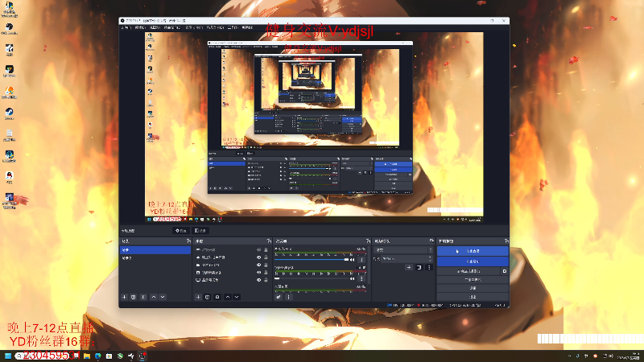
Task: Open the Docks menu in OBS
Action: click(x=172, y=27)
